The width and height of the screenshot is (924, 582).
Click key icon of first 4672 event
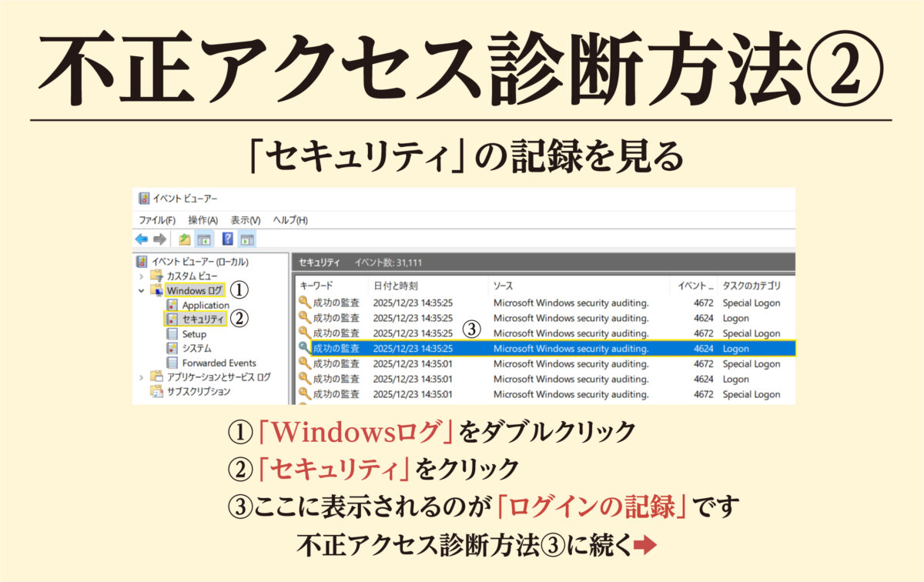tap(304, 303)
